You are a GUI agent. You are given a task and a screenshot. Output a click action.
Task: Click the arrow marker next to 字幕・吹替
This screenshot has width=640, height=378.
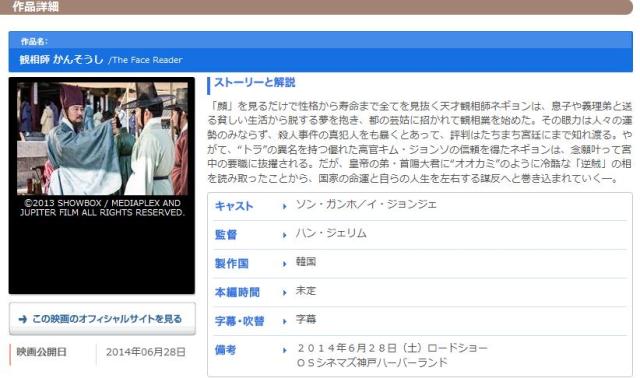[284, 322]
